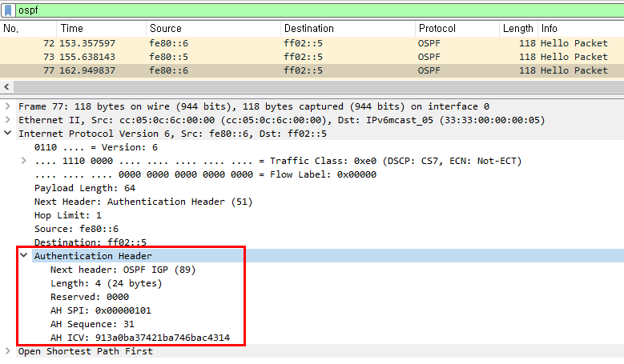Select the Next Header: Authentication Header (51) field
Viewport: 624px width, 364px height.
tap(143, 202)
